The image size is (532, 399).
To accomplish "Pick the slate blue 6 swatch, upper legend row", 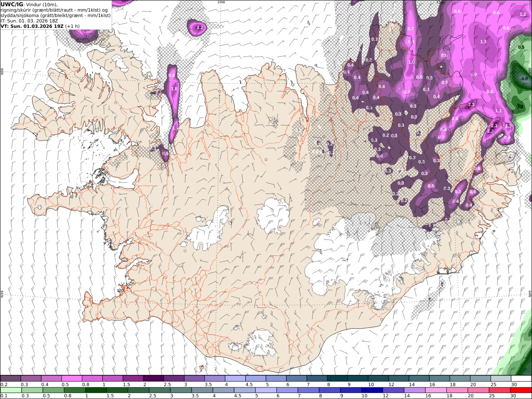I will click(296, 379).
